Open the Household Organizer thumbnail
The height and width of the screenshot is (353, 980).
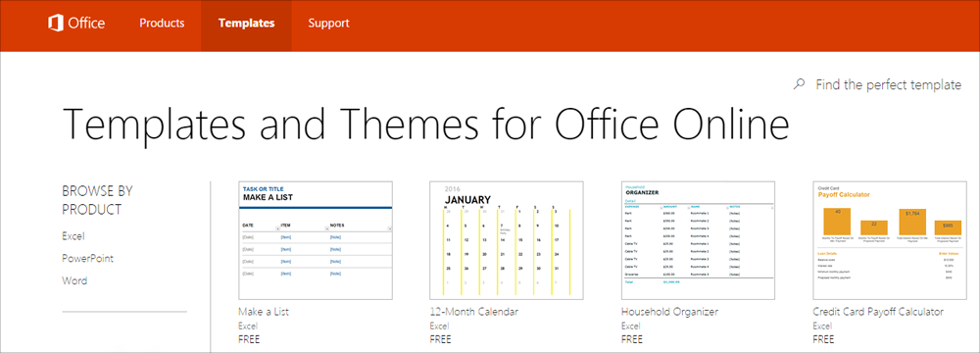[698, 240]
